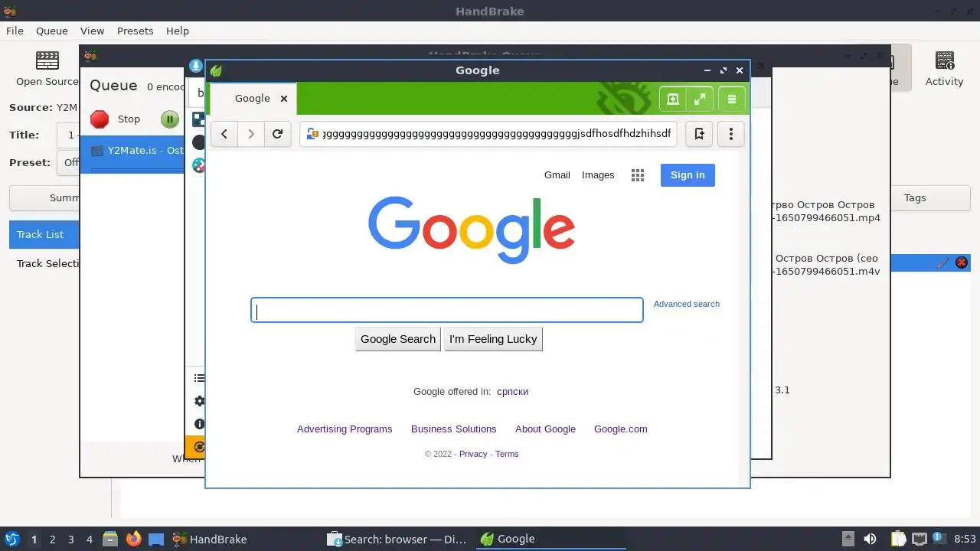Switch Google language to српски

pos(512,391)
